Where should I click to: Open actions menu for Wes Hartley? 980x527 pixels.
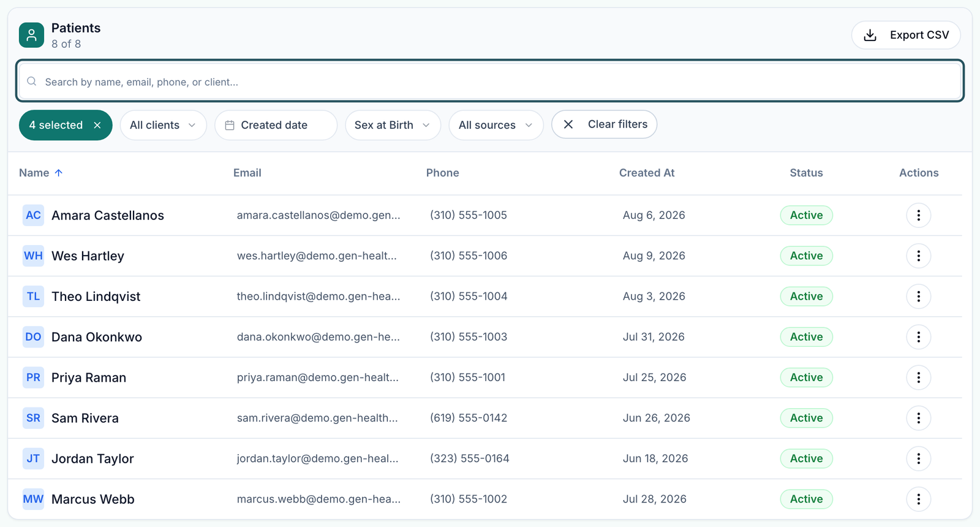918,256
